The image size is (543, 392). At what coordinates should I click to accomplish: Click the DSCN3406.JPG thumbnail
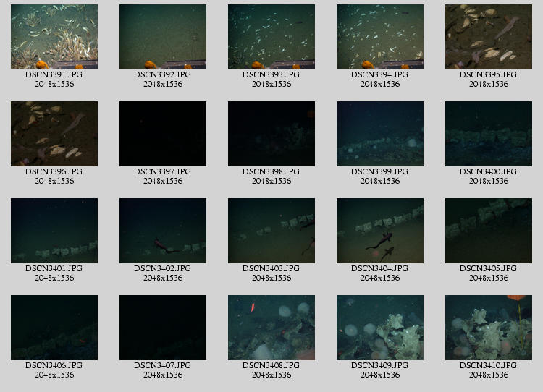coord(54,328)
